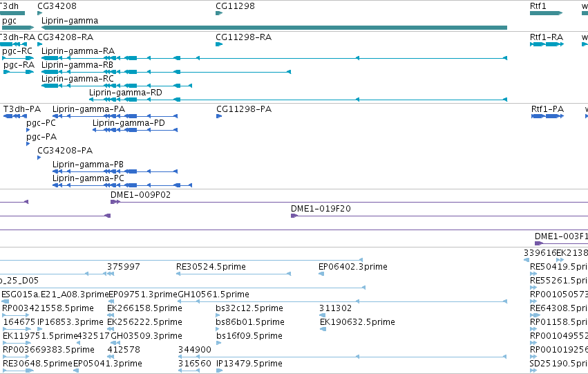Select the RE64308.5pri EST label
The height and width of the screenshot is (374, 588).
(x=559, y=309)
